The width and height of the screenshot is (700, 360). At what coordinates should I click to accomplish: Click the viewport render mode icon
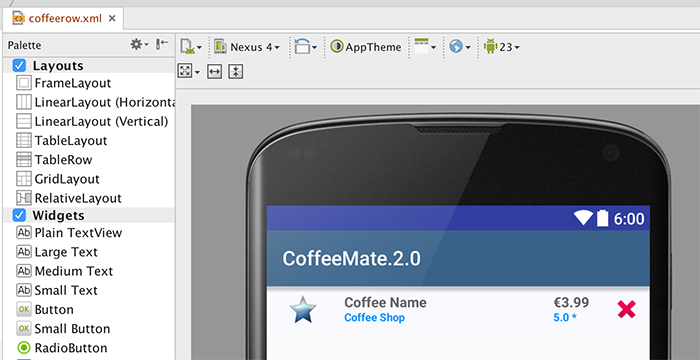coord(188,71)
